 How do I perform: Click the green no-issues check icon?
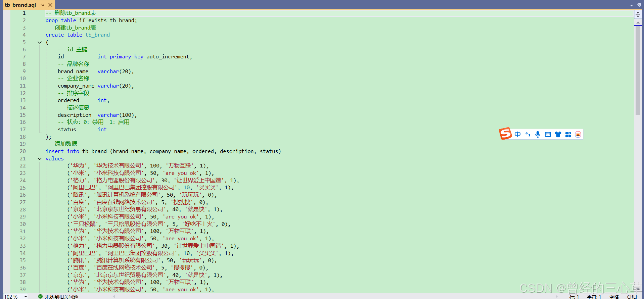pos(40,296)
